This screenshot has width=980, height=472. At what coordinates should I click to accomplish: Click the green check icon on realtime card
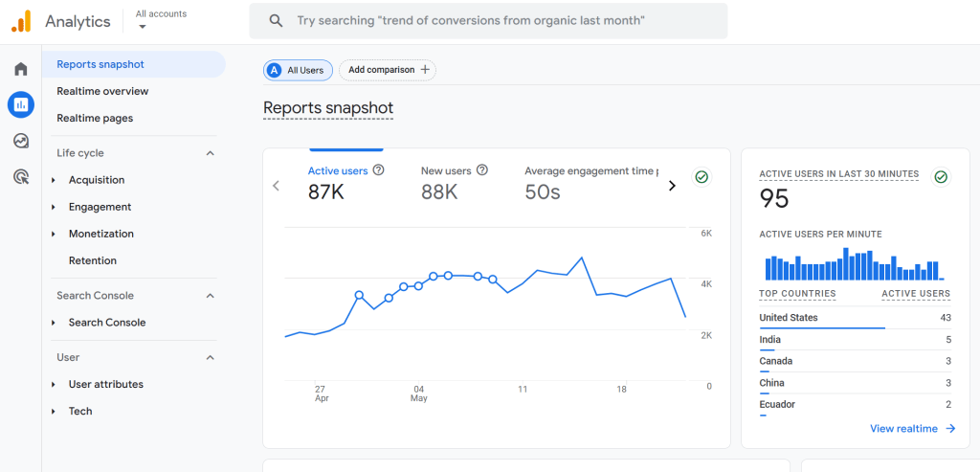pyautogui.click(x=941, y=177)
